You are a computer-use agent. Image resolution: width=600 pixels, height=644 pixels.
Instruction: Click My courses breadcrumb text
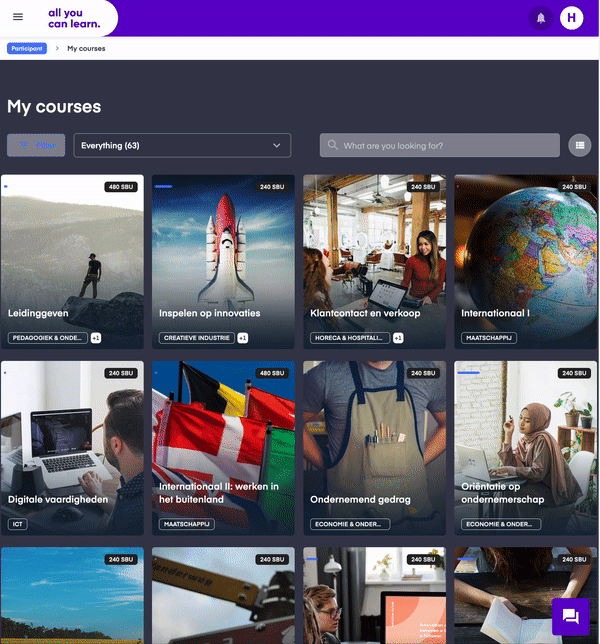[x=86, y=48]
